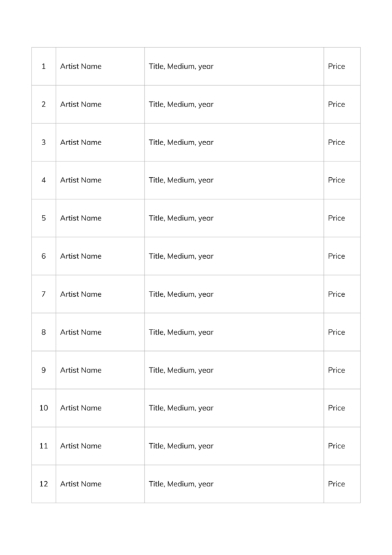
Task: Click Title, Medium, year in row 6
Action: point(181,256)
